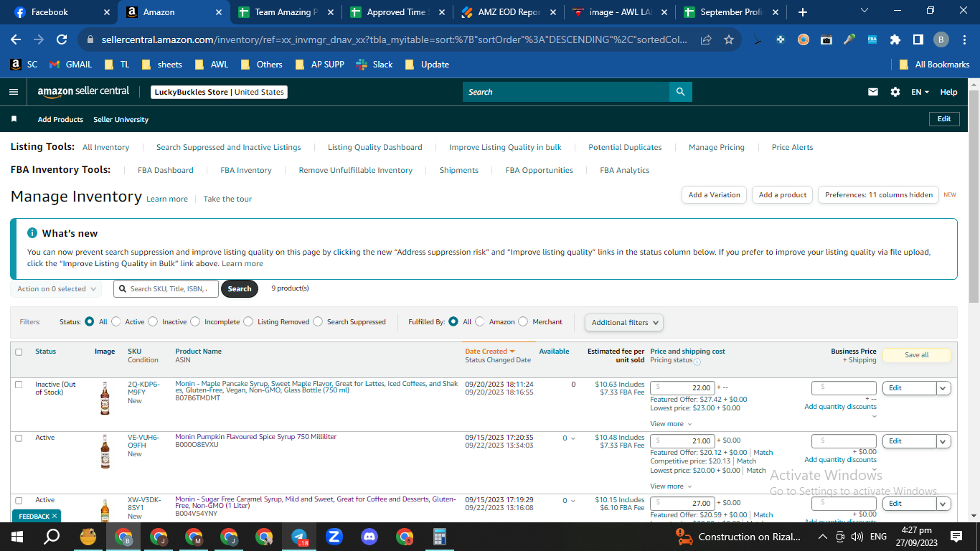Screen dimensions: 980x551
Task: Select the Incomplete status filter radio
Action: pos(195,321)
